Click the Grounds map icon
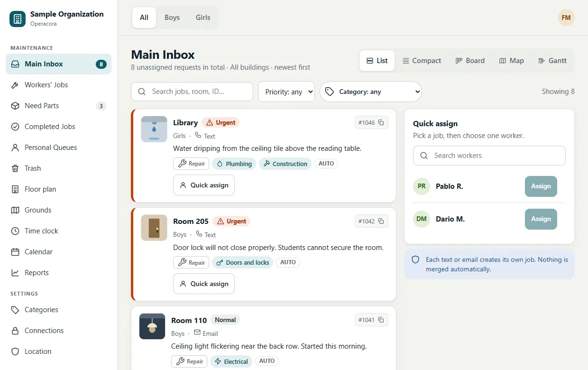 point(15,210)
